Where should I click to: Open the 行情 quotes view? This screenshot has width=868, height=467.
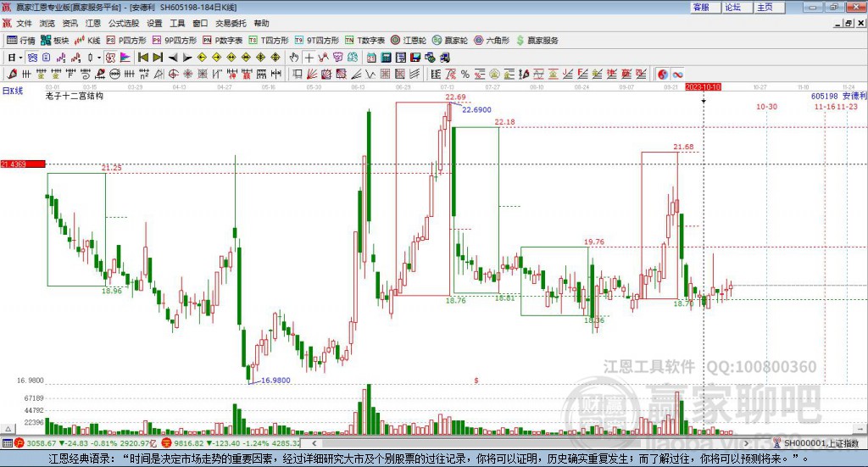(x=20, y=41)
